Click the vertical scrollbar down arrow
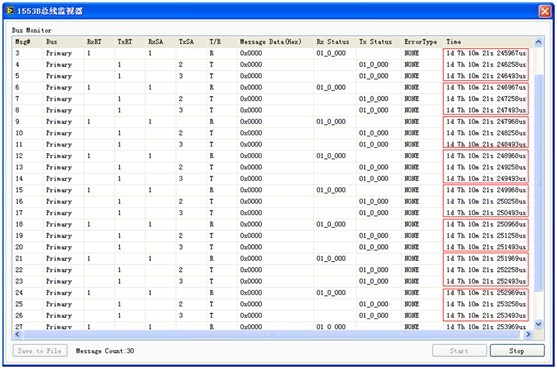 click(538, 324)
